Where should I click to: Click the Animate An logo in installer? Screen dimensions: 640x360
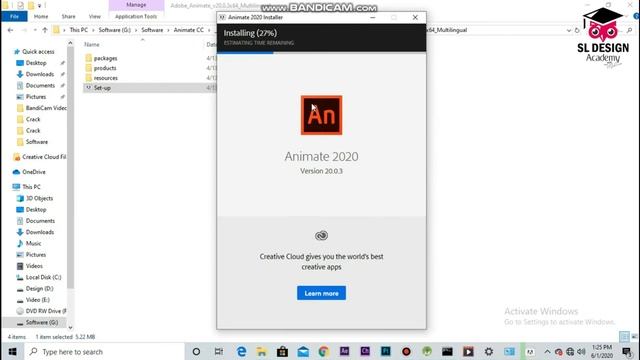[x=321, y=115]
